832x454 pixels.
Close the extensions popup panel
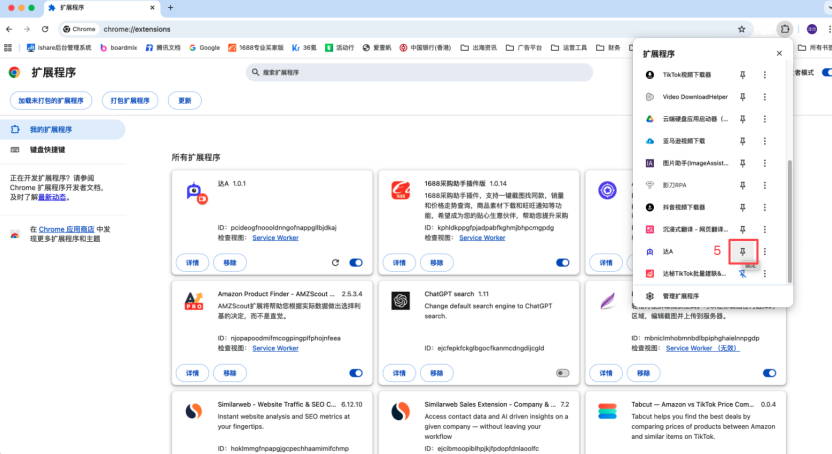pos(779,53)
